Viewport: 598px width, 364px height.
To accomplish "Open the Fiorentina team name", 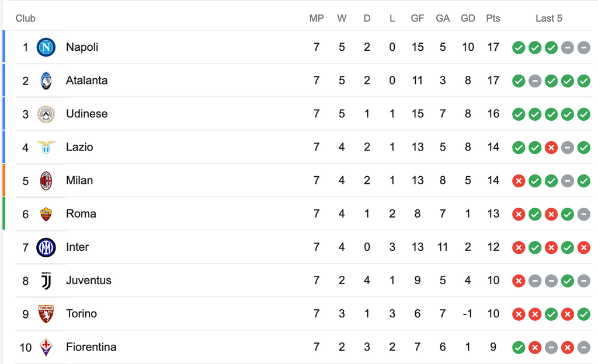I will 91,347.
